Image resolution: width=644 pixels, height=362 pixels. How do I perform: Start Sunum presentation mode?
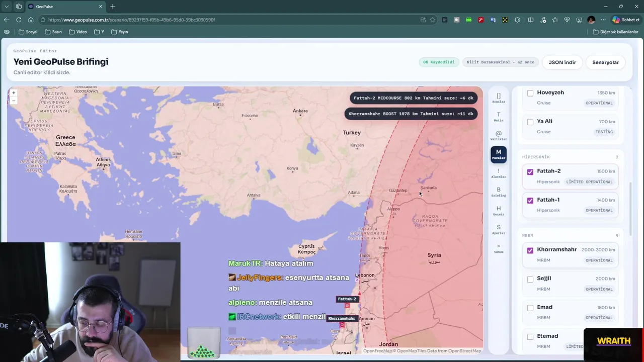click(x=499, y=248)
